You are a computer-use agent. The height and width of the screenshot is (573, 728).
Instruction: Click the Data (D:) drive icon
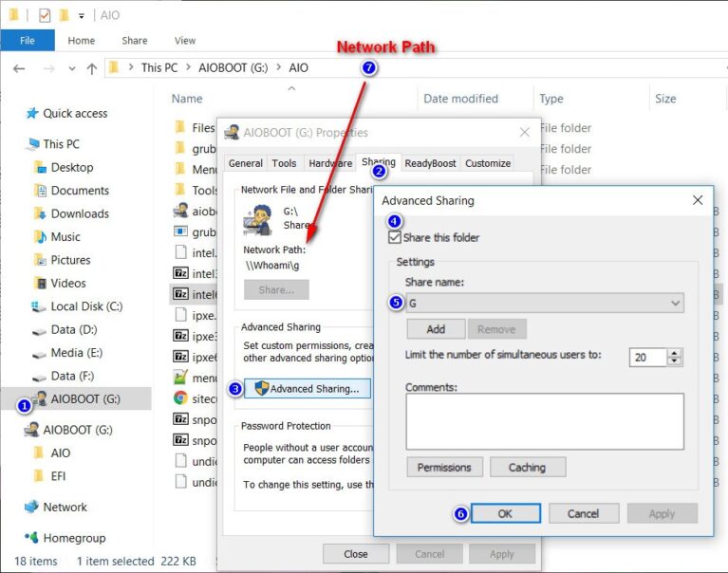pos(39,331)
